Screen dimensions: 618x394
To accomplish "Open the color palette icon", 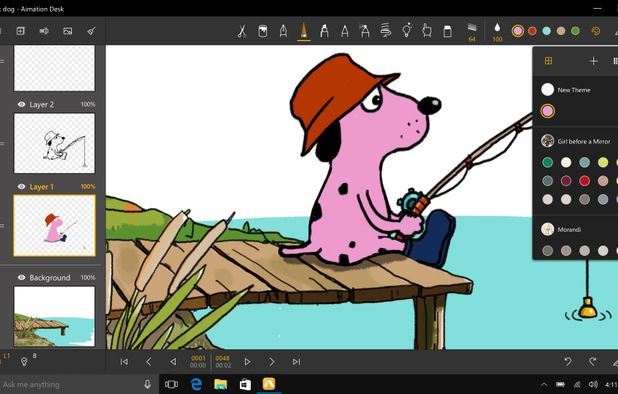I will click(x=596, y=31).
